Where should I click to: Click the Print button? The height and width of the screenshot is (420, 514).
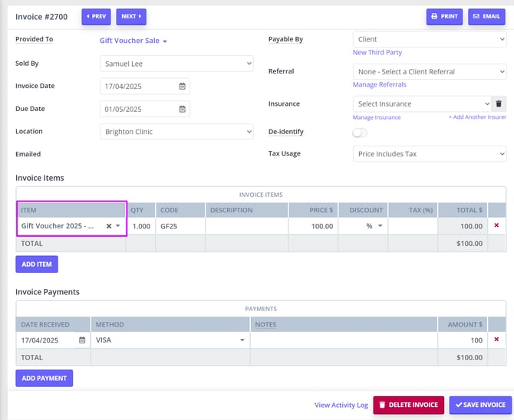click(x=445, y=16)
